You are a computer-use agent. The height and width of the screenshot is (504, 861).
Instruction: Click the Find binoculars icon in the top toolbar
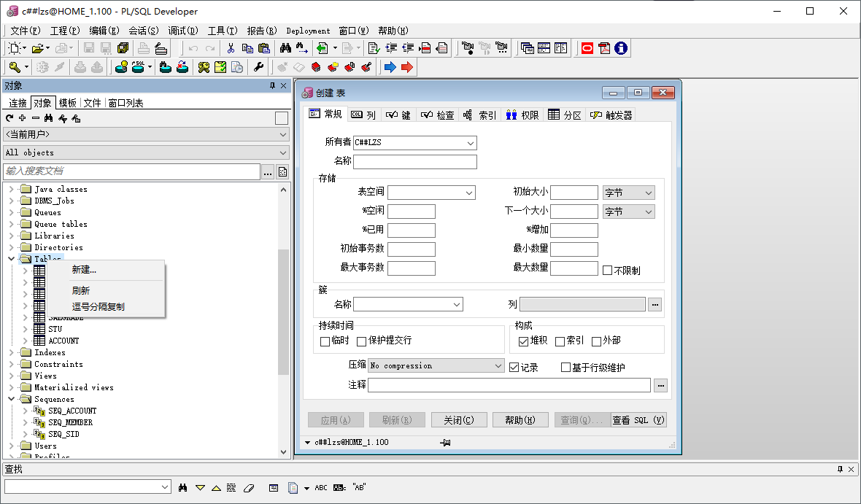[x=285, y=48]
